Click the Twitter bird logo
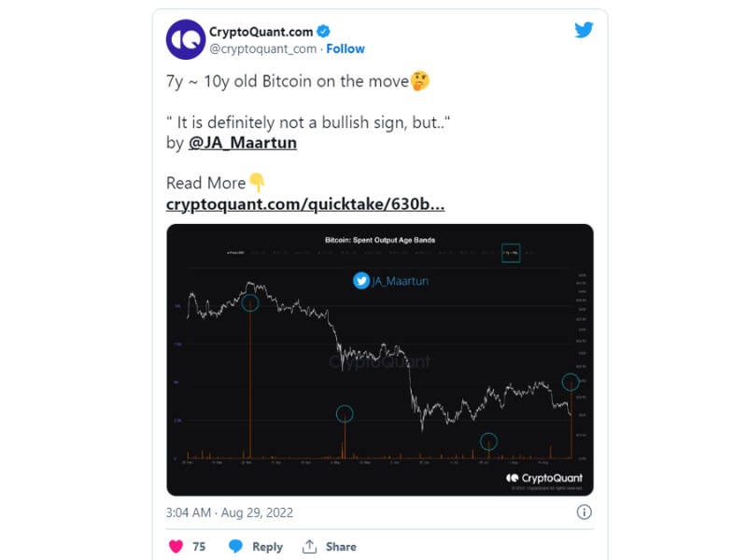 tap(584, 30)
